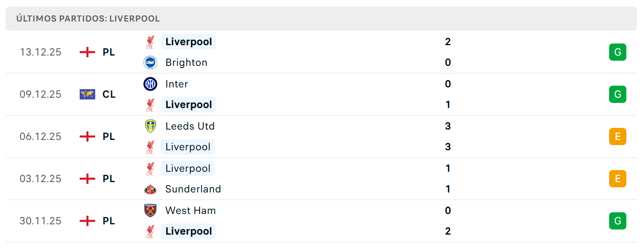This screenshot has width=644, height=248.
Task: Click orange E badge for Leeds match
Action: (617, 136)
